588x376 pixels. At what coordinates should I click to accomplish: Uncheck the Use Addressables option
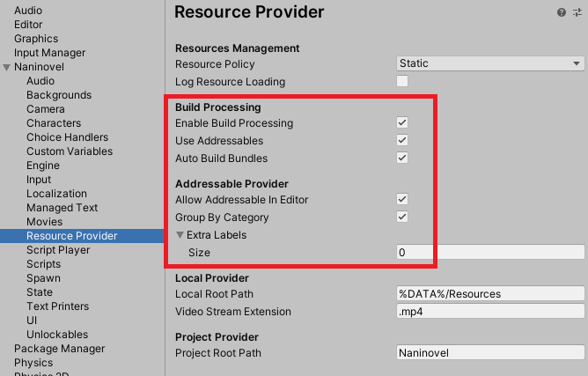[x=402, y=141]
